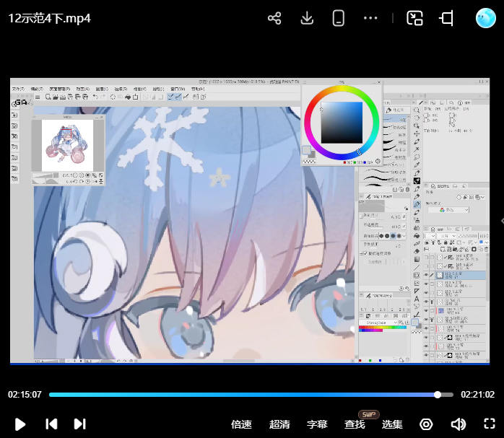Open the 选择(S) menu in paint app

click(x=121, y=89)
